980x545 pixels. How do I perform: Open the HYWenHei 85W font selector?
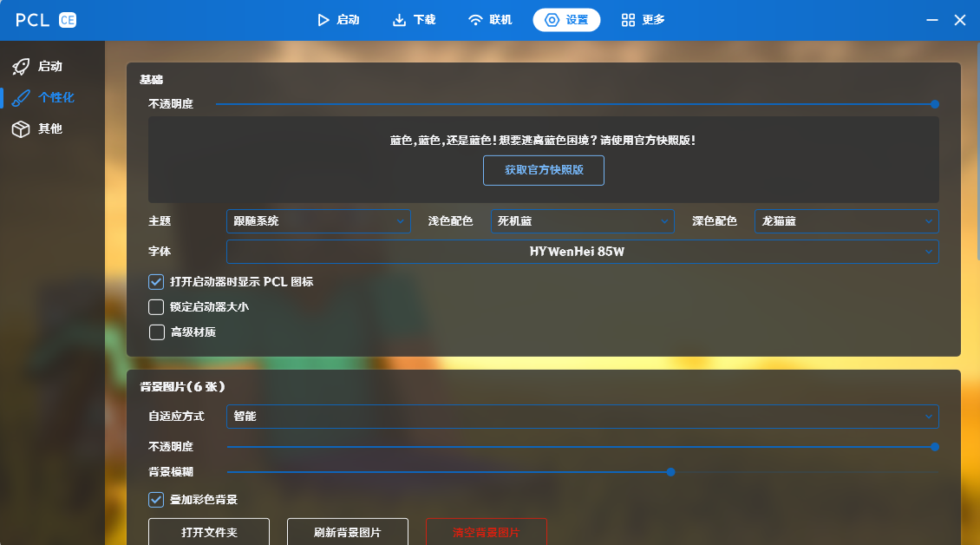[x=582, y=251]
